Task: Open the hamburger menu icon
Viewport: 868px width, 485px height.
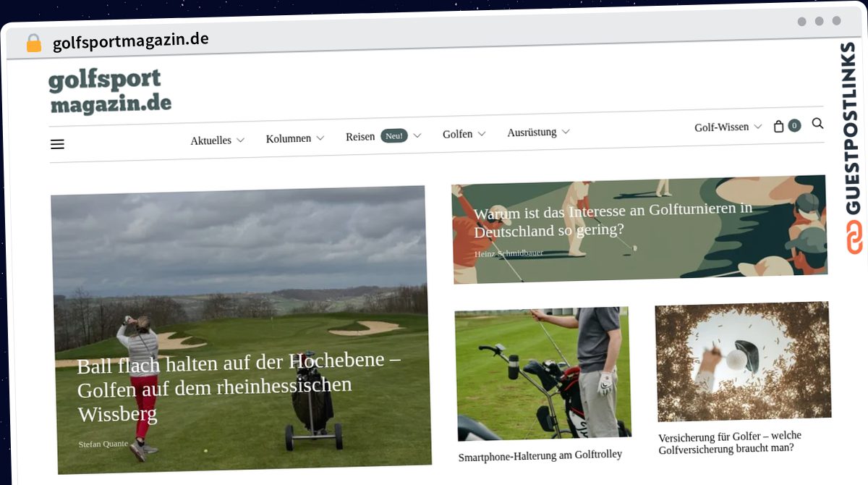Action: (57, 144)
